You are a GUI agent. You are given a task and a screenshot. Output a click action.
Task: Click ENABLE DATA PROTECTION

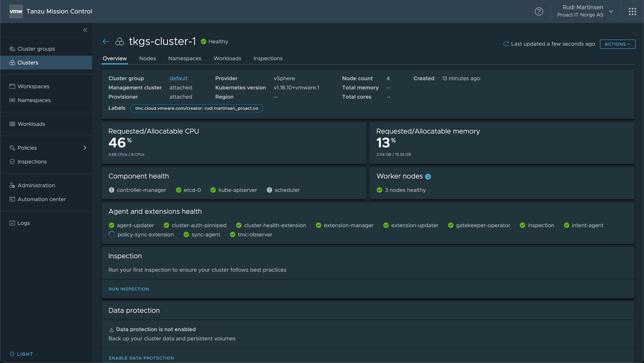[141, 358]
